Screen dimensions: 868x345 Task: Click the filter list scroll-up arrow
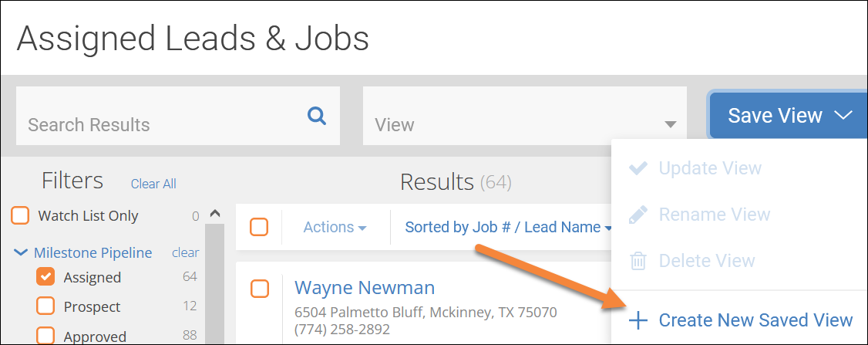pyautogui.click(x=215, y=214)
